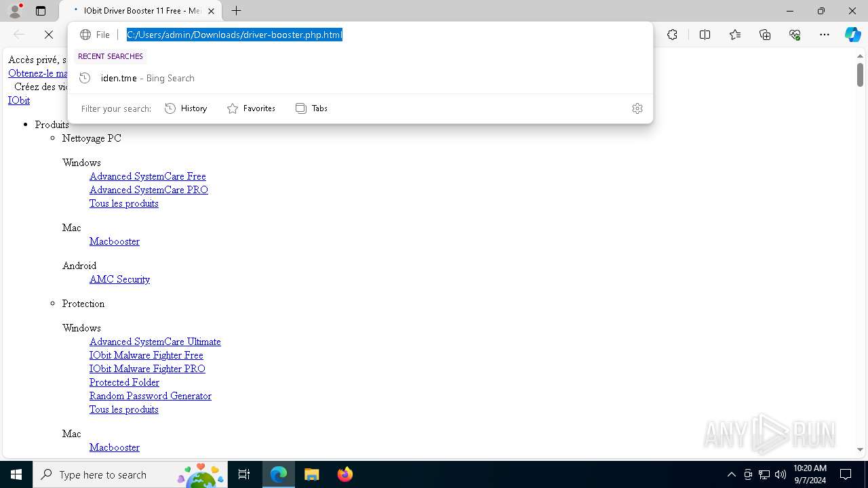Click the IObit link
The image size is (868, 488).
point(19,100)
